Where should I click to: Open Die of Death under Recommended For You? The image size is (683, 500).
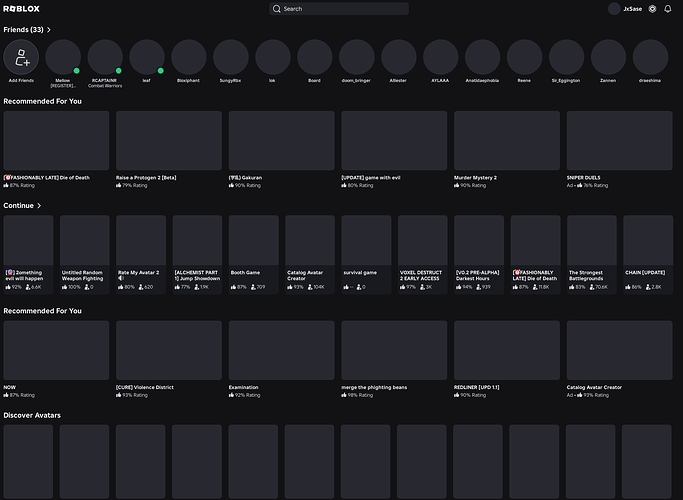[x=56, y=149]
